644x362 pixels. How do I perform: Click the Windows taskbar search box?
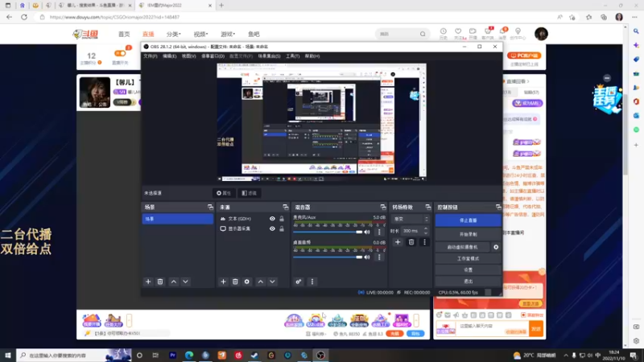click(x=74, y=355)
